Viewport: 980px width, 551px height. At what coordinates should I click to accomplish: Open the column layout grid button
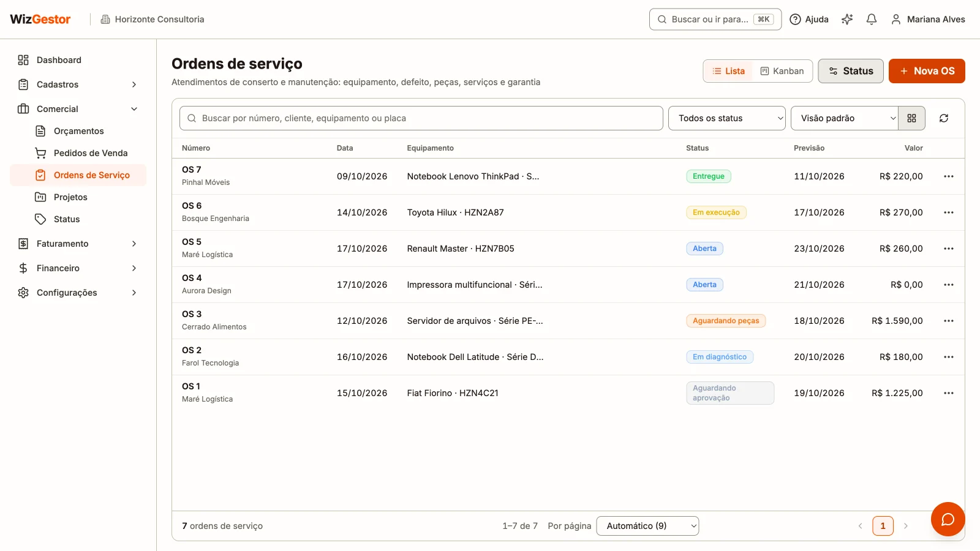pyautogui.click(x=911, y=118)
